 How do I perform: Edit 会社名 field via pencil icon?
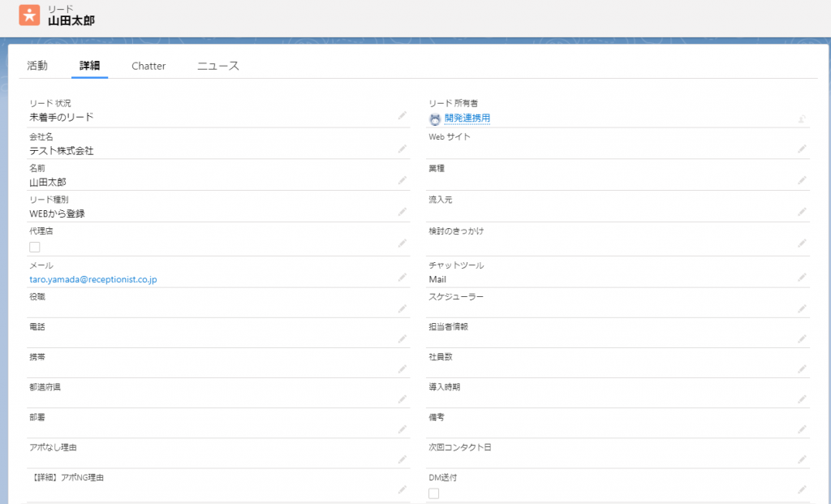(x=402, y=149)
